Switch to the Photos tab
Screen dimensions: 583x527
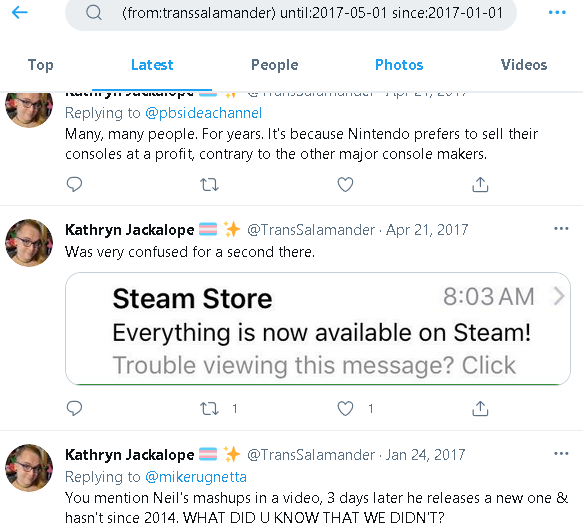tap(399, 65)
